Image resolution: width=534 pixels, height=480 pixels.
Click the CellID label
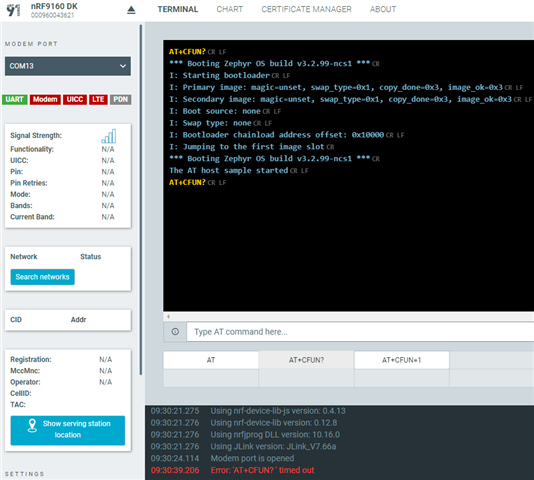click(21, 393)
